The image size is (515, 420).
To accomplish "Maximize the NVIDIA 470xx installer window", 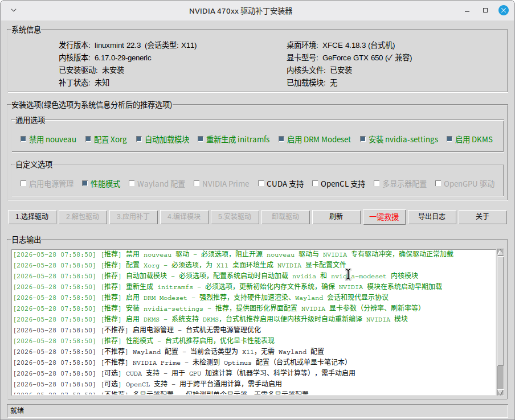I will [x=485, y=10].
